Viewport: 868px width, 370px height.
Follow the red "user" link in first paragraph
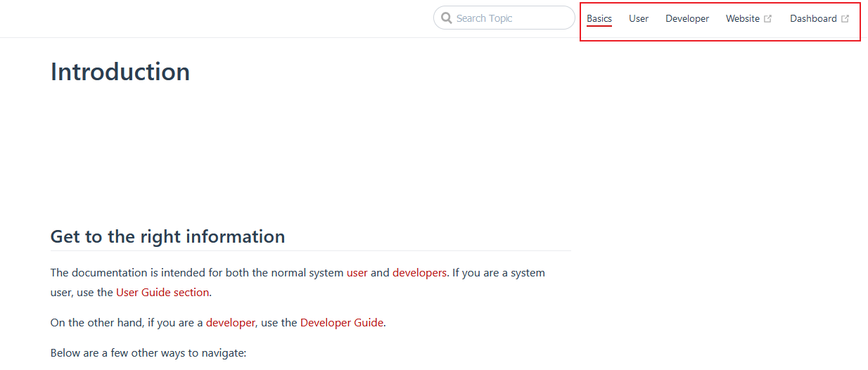357,273
